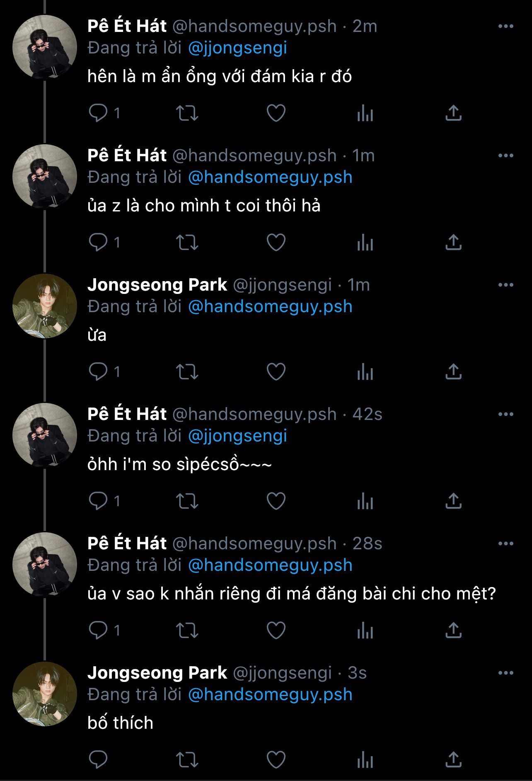Share the "ừa" tweet

point(453,371)
